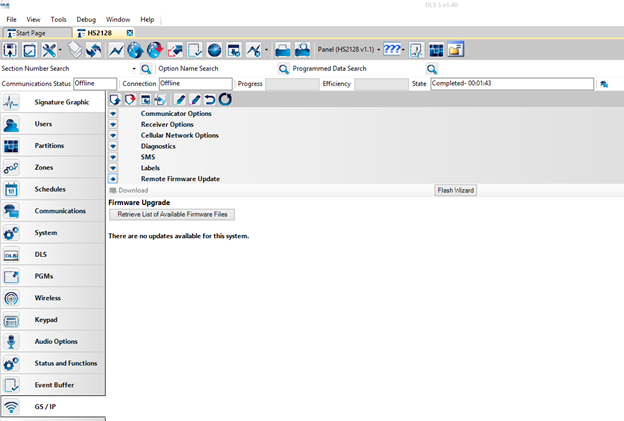Open the Tools menu
This screenshot has width=624, height=421.
click(x=59, y=19)
